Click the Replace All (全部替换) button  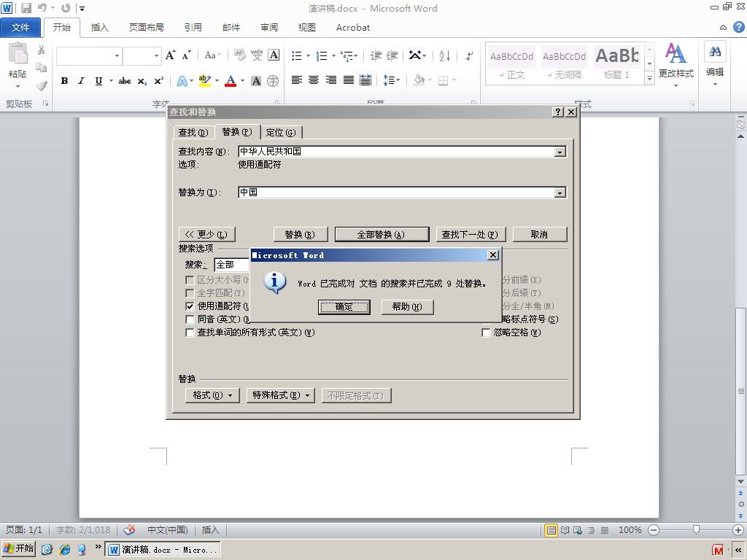(382, 234)
